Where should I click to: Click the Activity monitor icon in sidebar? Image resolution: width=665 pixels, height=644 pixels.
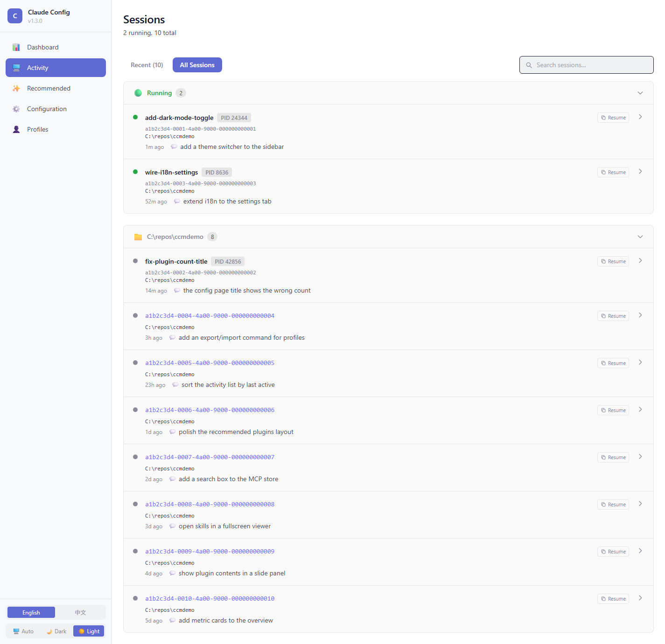coord(16,68)
